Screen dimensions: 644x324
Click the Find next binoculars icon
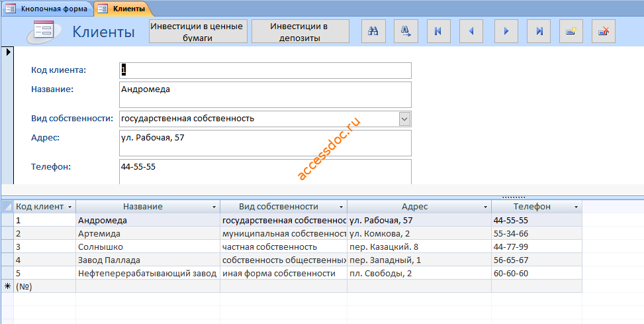pos(406,31)
